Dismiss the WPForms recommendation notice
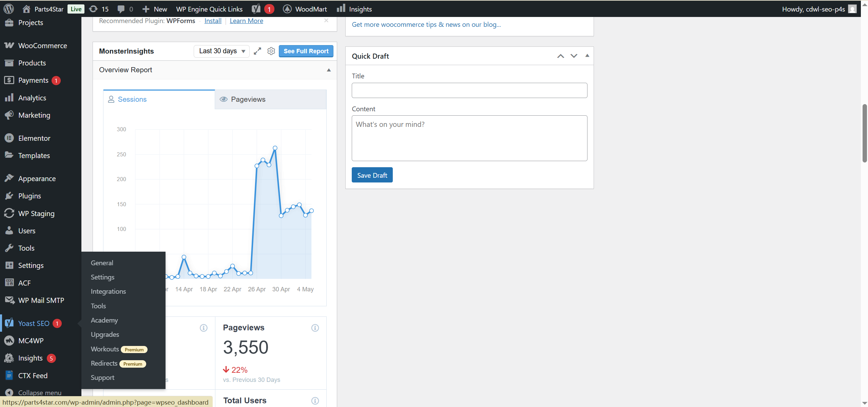 326,20
